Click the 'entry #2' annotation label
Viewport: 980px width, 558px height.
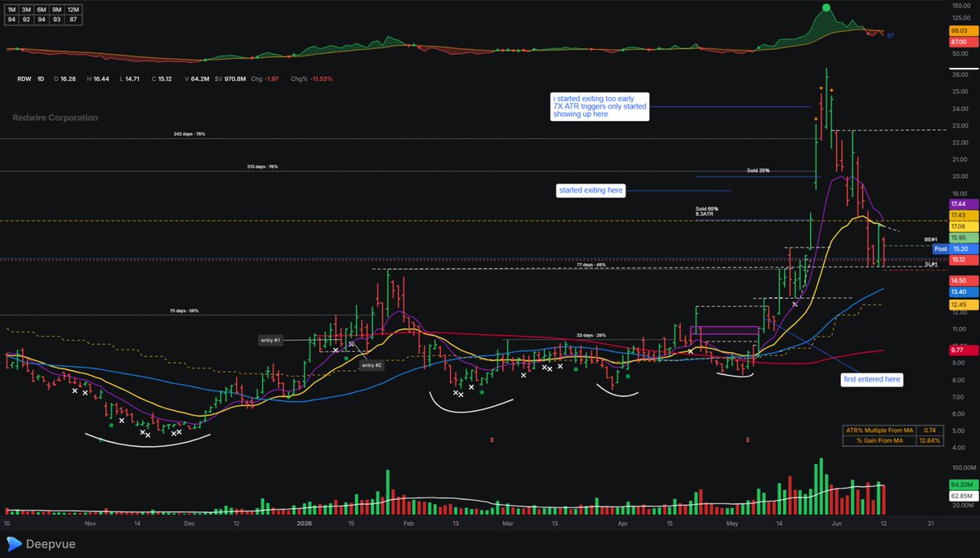372,365
